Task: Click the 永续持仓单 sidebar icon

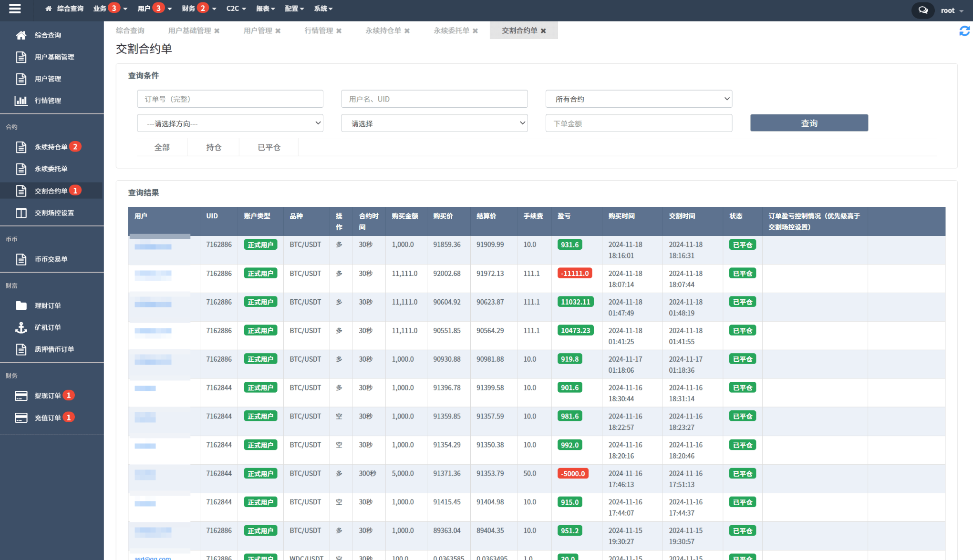Action: coord(21,147)
